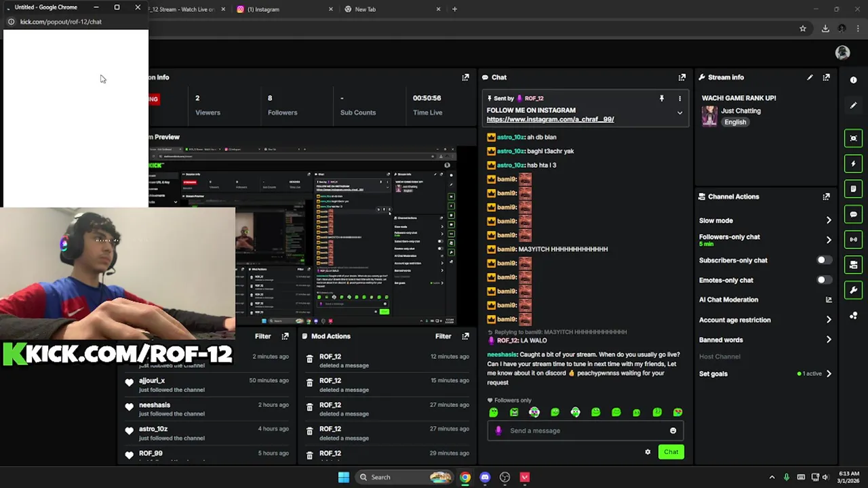Click the Just Chatting category thumbnail
The height and width of the screenshot is (488, 868).
click(709, 116)
